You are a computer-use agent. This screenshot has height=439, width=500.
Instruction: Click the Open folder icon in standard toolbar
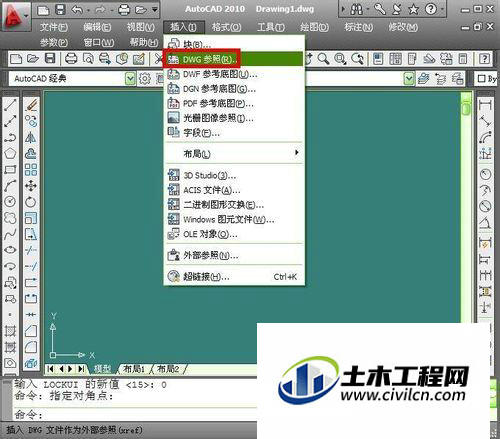click(33, 59)
